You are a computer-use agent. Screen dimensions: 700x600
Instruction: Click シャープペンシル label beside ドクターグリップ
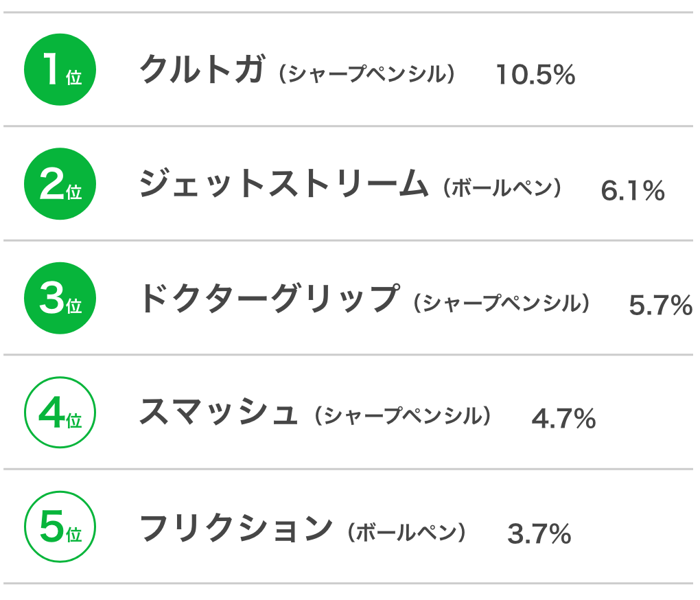(502, 303)
